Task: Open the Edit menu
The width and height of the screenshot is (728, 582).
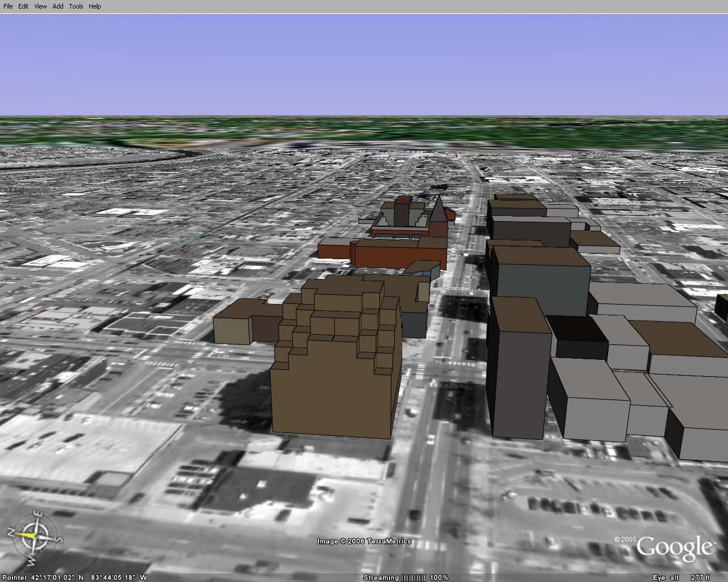Action: click(x=23, y=6)
